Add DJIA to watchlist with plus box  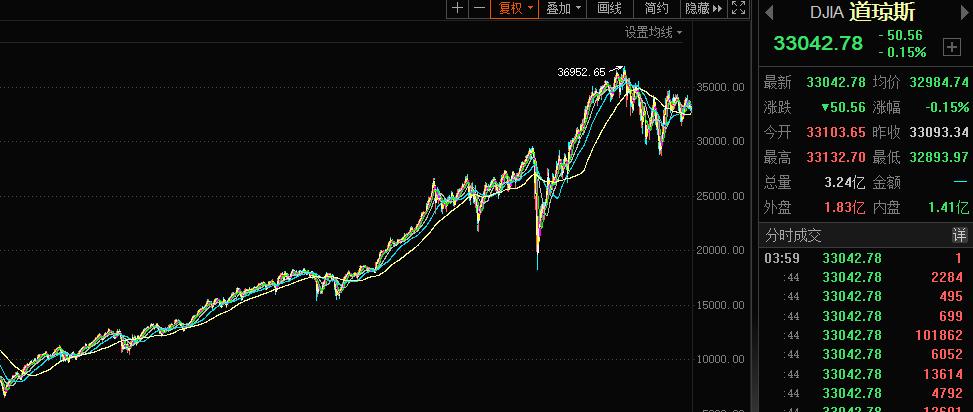[x=951, y=47]
